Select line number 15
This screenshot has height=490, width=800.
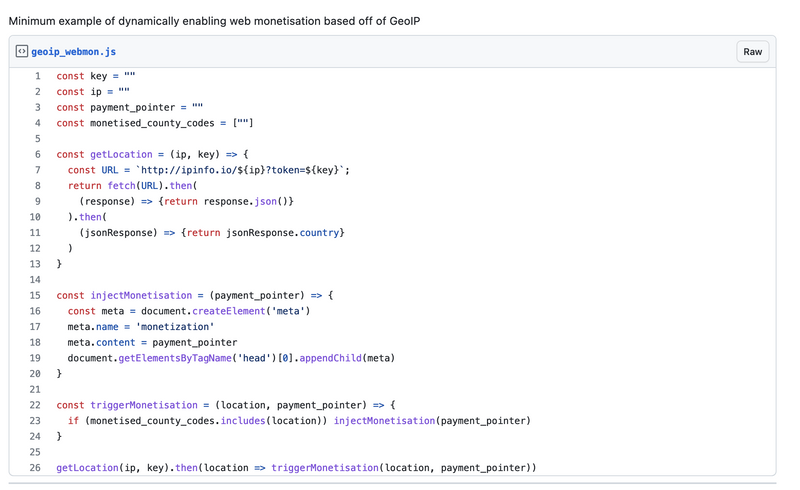point(35,296)
